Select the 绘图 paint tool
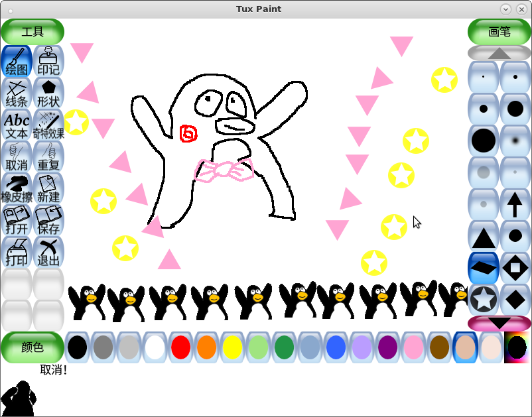532x417 pixels. point(17,61)
